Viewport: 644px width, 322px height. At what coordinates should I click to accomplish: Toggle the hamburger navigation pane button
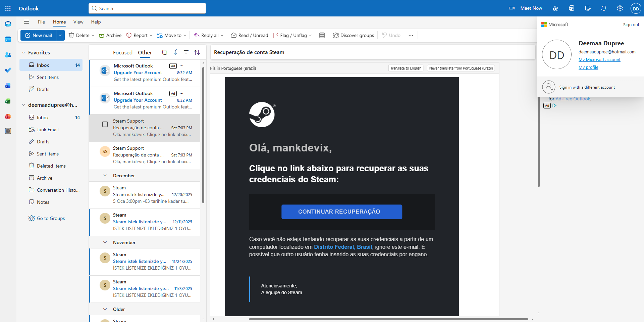coord(26,22)
